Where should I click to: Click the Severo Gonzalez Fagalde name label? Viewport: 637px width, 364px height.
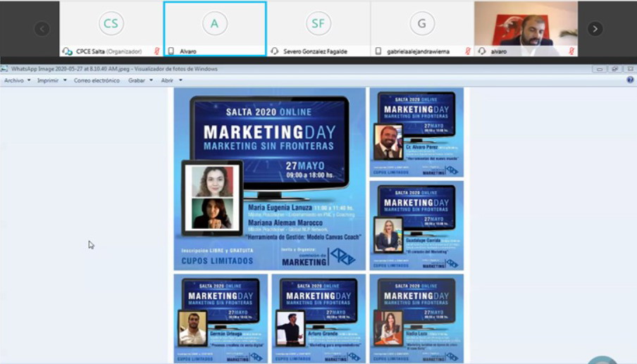tap(315, 51)
